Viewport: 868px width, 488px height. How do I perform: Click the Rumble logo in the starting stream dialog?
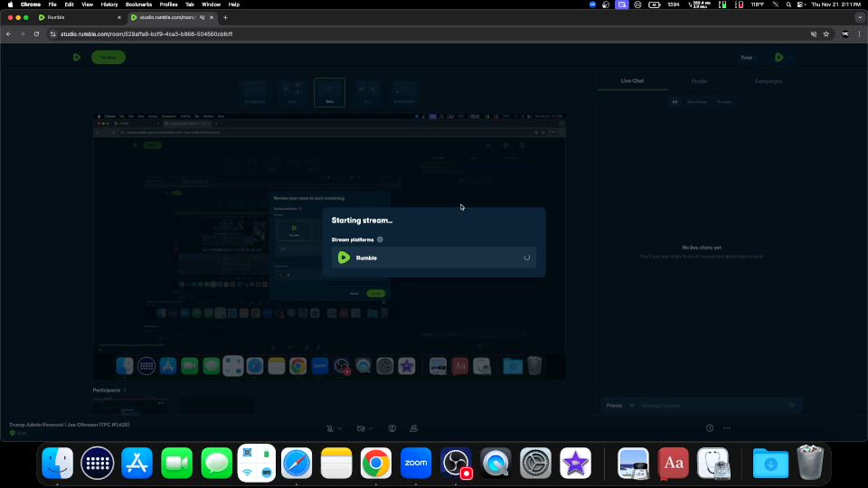[x=344, y=258]
